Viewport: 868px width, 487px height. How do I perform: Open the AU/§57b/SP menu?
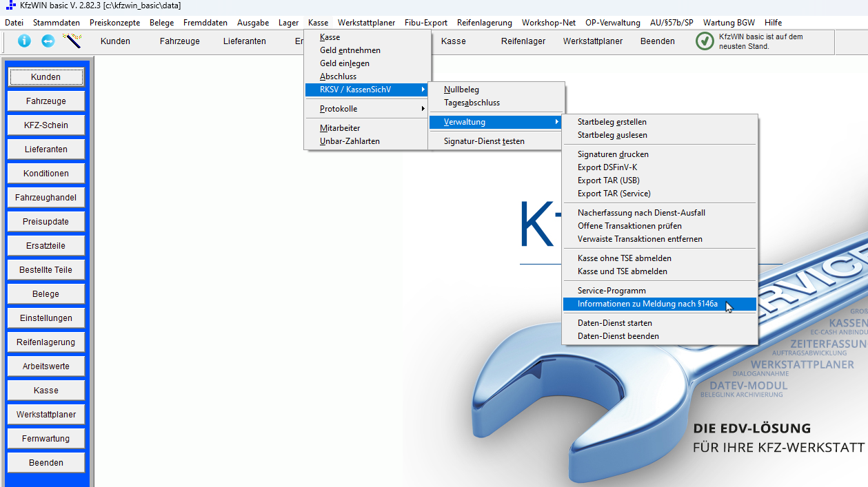coord(672,23)
